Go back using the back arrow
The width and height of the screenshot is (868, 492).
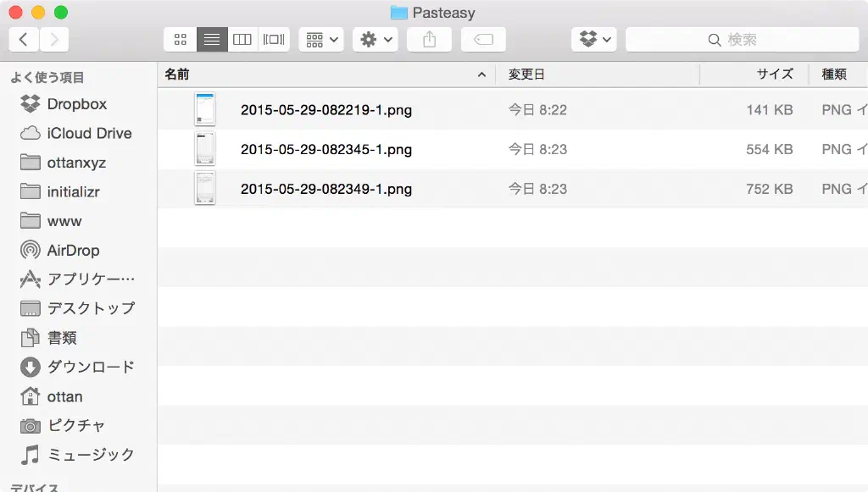23,39
